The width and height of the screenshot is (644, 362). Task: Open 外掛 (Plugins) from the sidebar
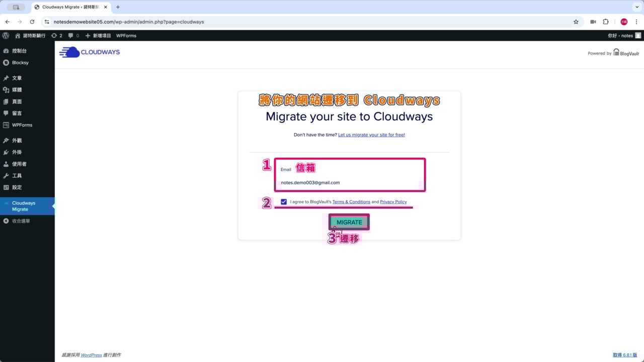coord(17,152)
